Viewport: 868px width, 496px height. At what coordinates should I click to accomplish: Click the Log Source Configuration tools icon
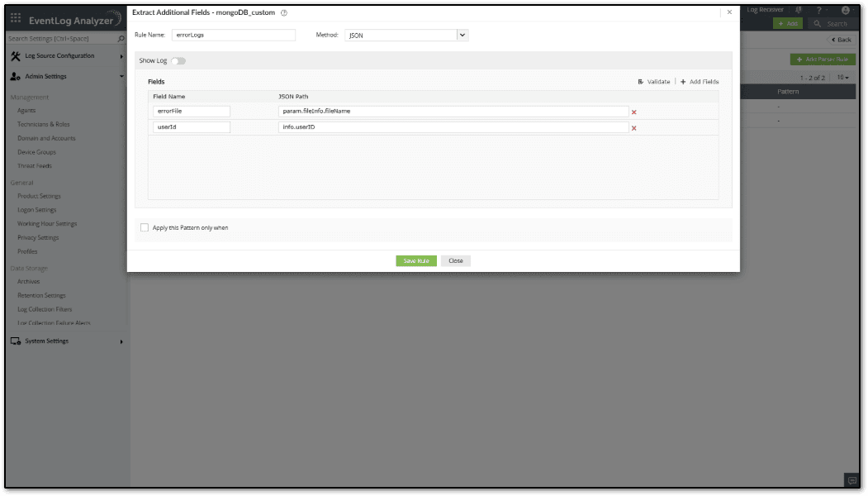coord(16,56)
